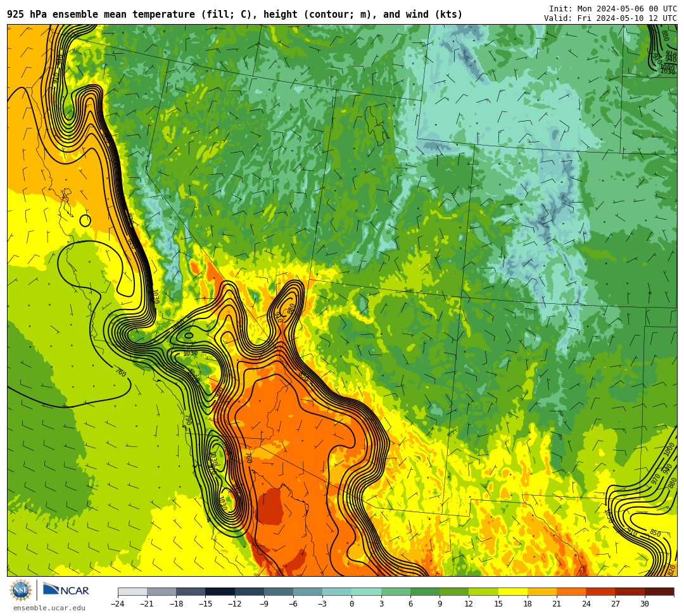Click the 30 colorbar tick label

click(x=644, y=604)
